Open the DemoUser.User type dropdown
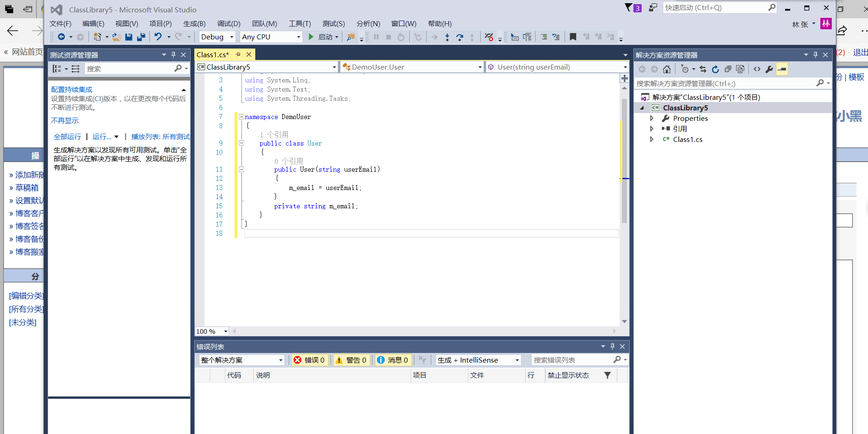 coord(412,67)
